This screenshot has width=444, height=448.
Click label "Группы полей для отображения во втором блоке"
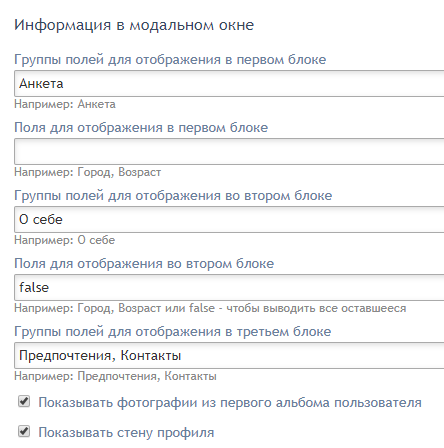[x=173, y=196]
